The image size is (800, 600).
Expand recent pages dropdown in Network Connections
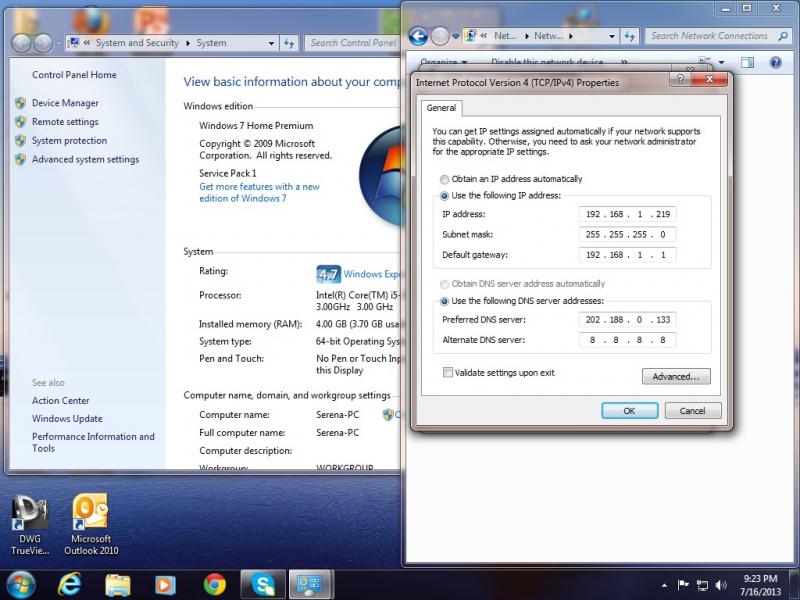456,36
